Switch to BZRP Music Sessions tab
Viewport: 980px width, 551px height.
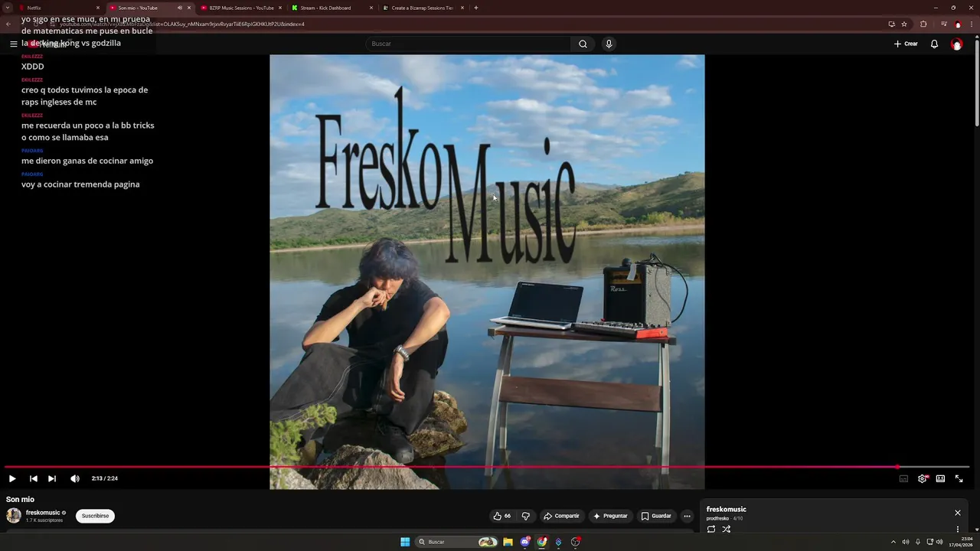[x=241, y=8]
